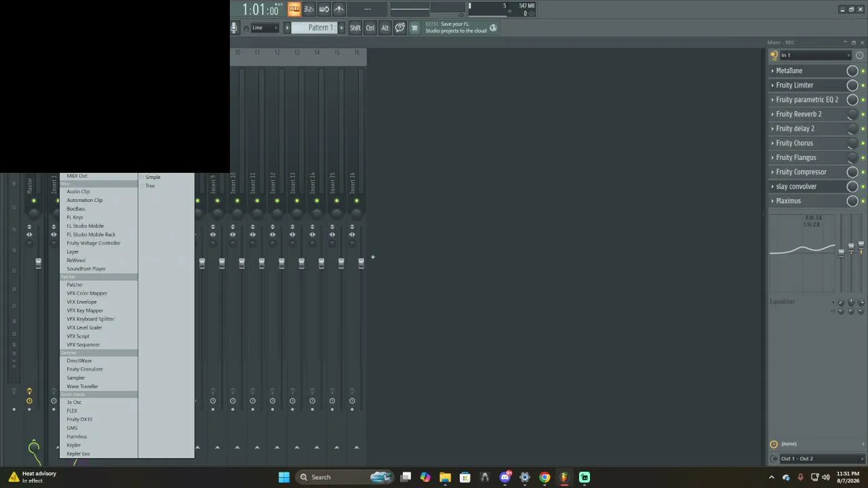The width and height of the screenshot is (868, 488).
Task: Open the taskbar clock showing 11:51 PM
Action: pos(848,477)
